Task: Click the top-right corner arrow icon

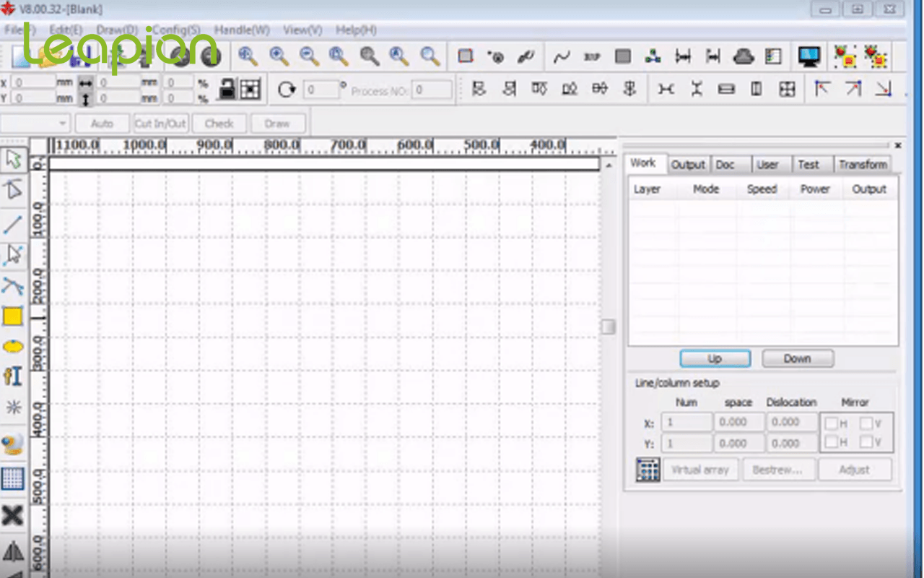Action: coord(853,90)
